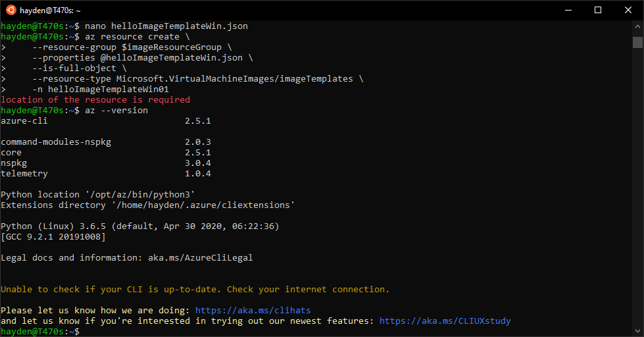The width and height of the screenshot is (644, 337).
Task: Click the 'az --version' command
Action: pos(116,111)
